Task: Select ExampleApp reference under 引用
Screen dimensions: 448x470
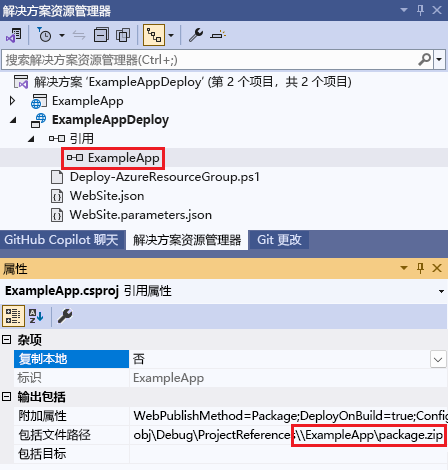Action: coord(124,158)
